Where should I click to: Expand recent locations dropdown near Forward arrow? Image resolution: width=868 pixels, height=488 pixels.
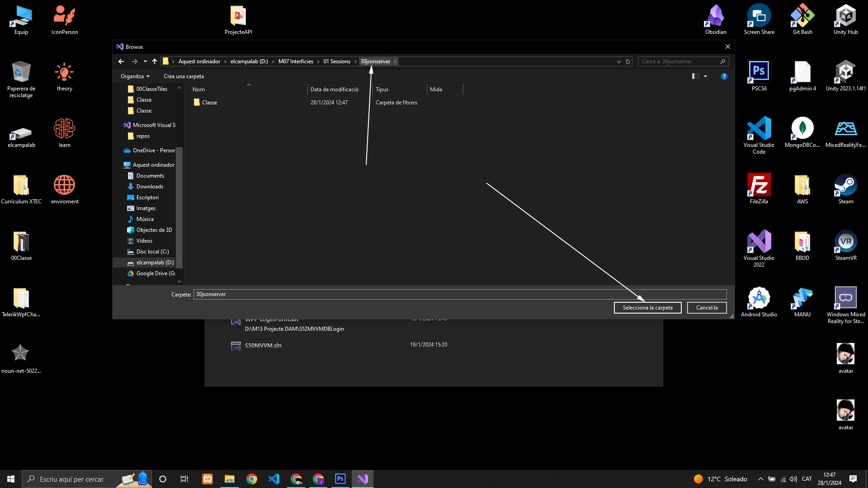[145, 61]
